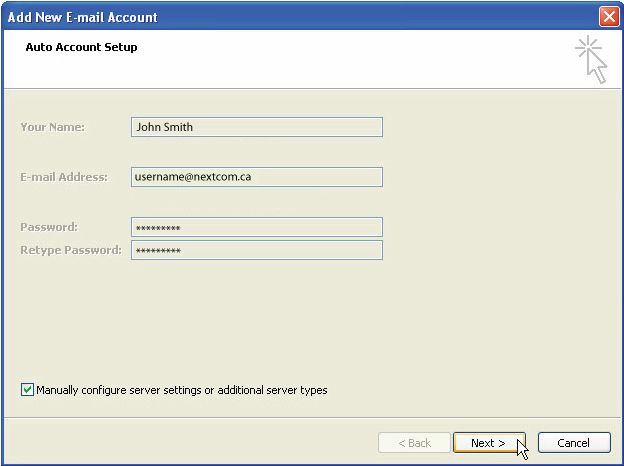Focus the E-mail Address input field
Screen dimensions: 624x466
[256, 177]
